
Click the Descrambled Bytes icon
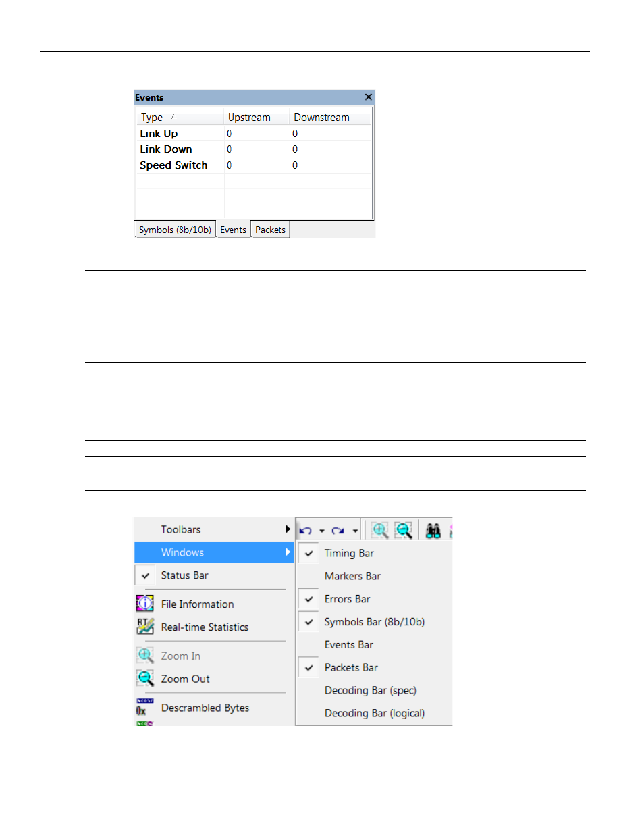(x=145, y=707)
